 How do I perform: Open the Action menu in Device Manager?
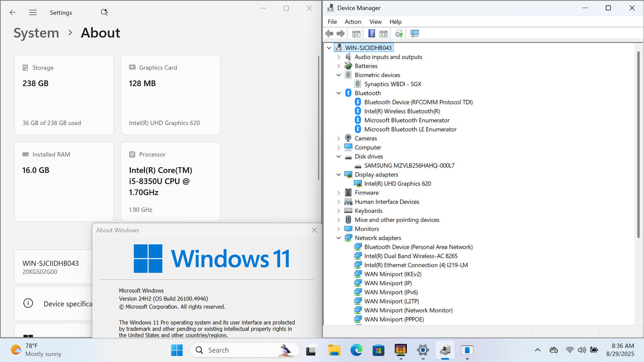point(353,22)
